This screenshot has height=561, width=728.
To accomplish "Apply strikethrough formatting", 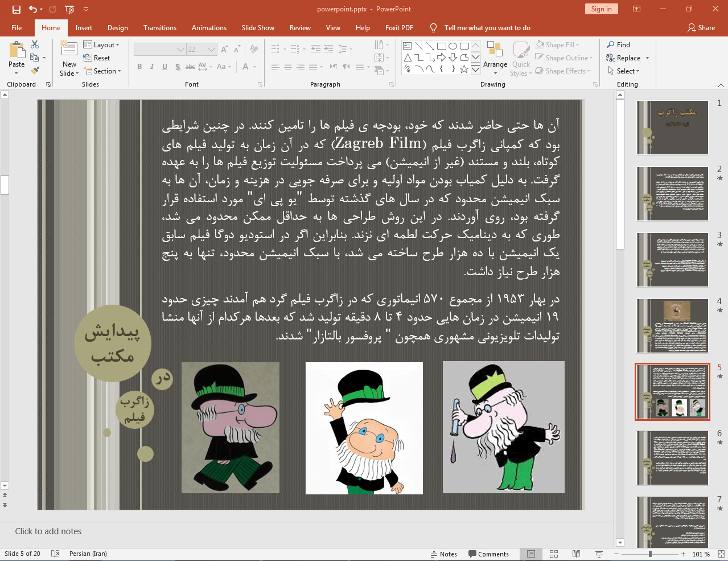I will pos(190,67).
